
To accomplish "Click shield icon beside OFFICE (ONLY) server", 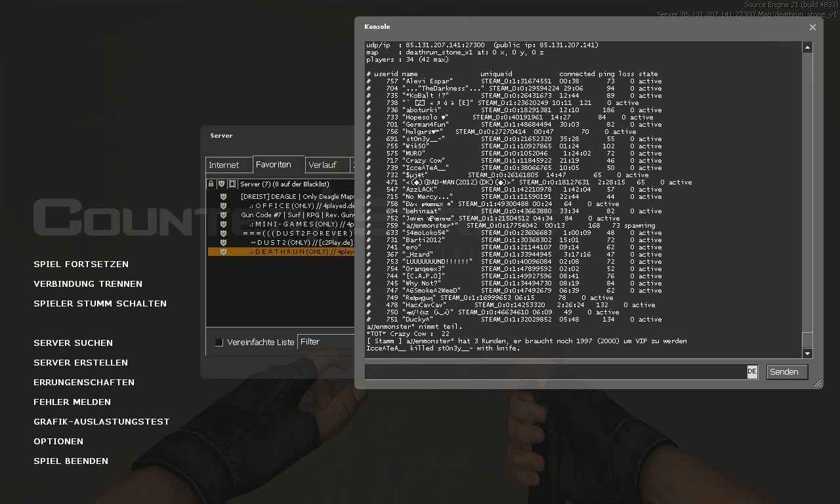I will pyautogui.click(x=223, y=206).
